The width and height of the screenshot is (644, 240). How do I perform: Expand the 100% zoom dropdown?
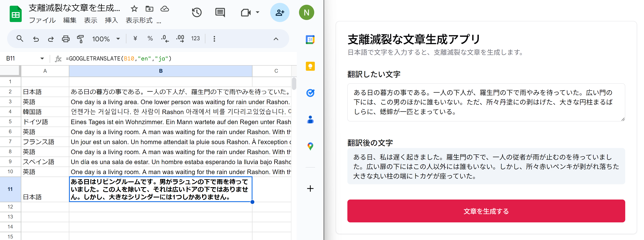(x=118, y=39)
